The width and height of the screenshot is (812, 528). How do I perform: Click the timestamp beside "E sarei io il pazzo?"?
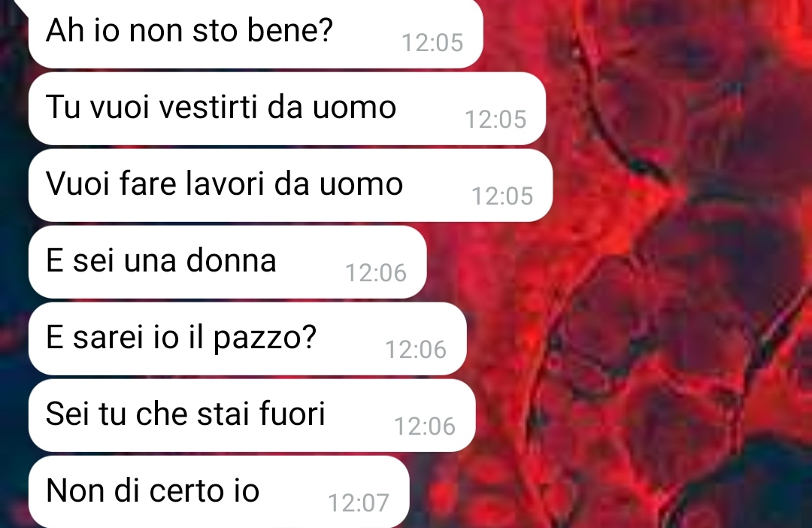(416, 349)
